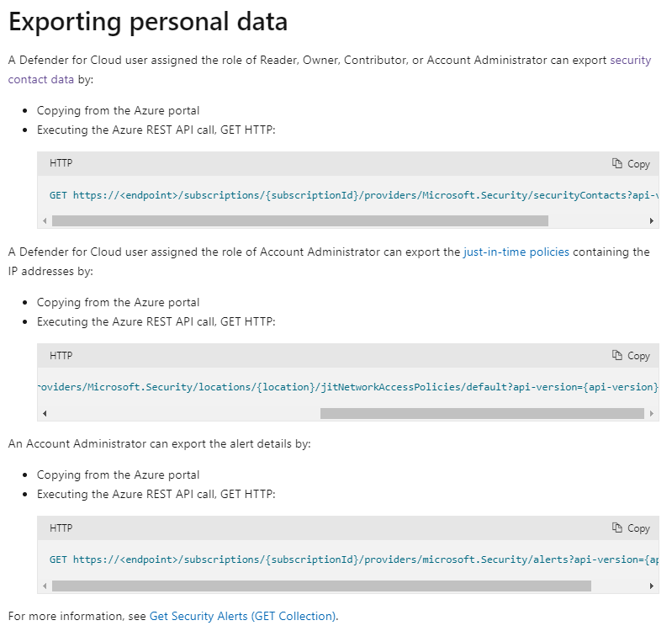Click the jitNetworkAccessPolicies code horizontal scrollbar thumb
This screenshot has width=672, height=631.
click(x=481, y=413)
